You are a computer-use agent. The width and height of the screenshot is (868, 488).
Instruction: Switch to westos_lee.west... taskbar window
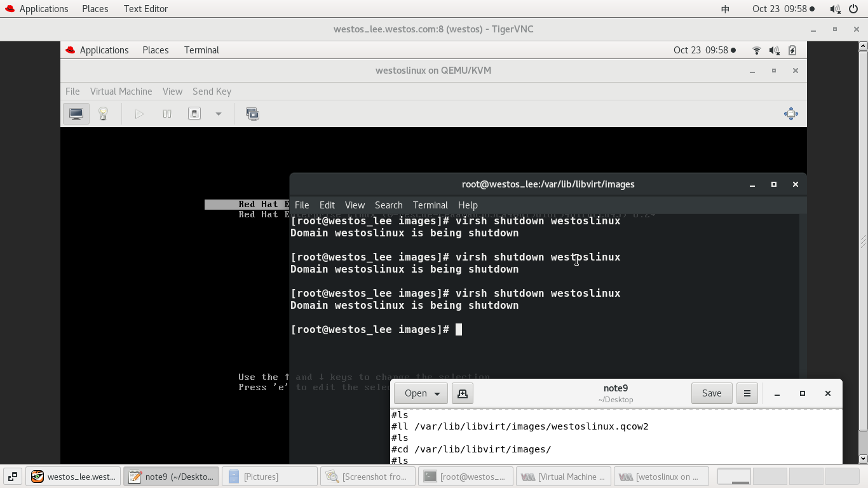(x=74, y=477)
